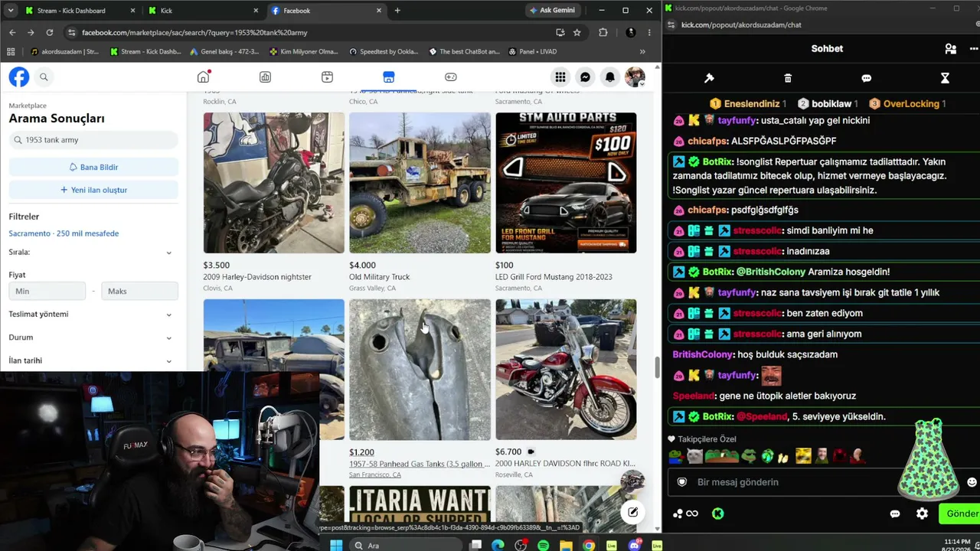Open the chat user list icon

pos(950,49)
